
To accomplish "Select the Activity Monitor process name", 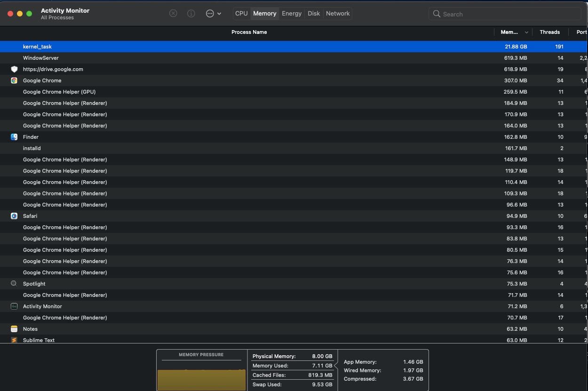I will click(42, 306).
